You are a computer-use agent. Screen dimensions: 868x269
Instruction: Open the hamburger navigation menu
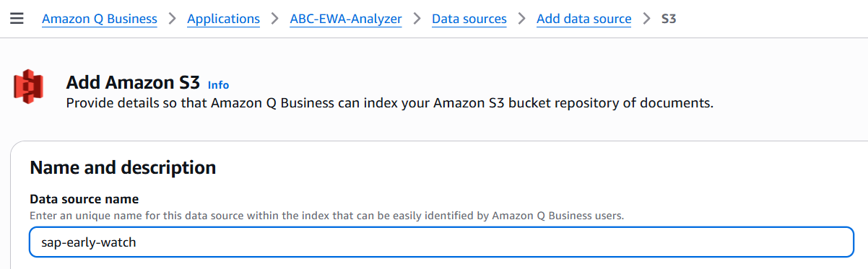pyautogui.click(x=17, y=19)
